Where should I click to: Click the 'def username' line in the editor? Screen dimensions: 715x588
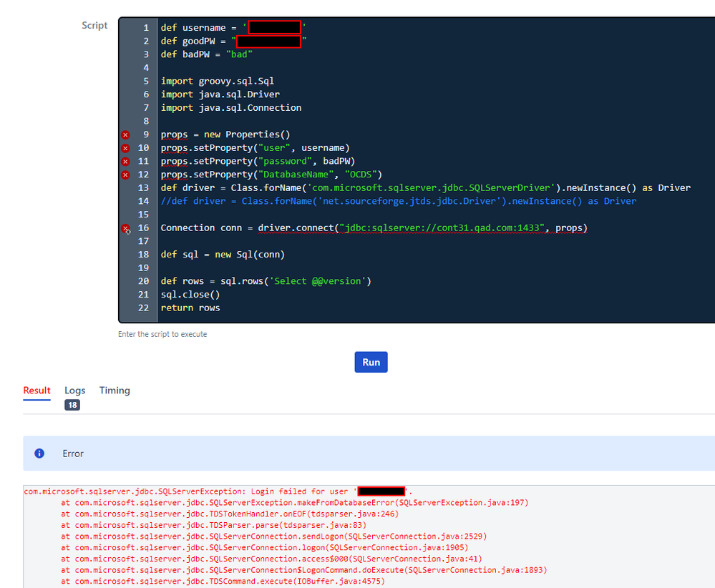click(233, 28)
